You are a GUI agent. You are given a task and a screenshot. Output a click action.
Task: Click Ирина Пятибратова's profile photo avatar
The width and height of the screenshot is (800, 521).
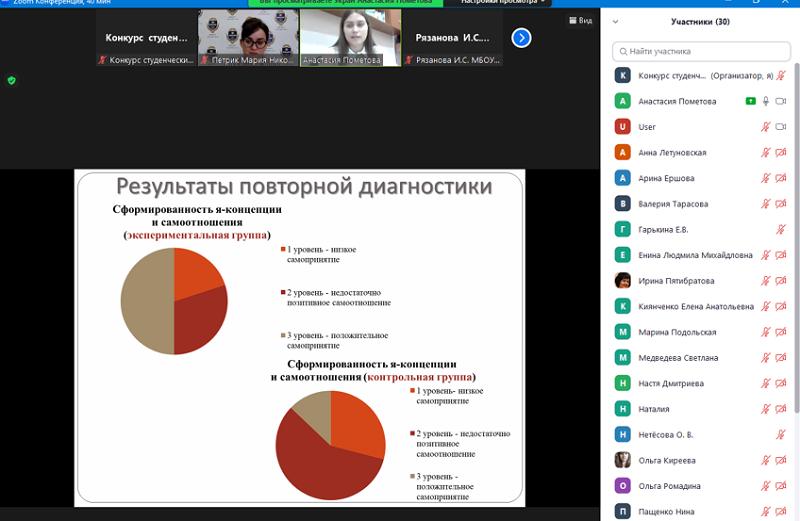(623, 281)
